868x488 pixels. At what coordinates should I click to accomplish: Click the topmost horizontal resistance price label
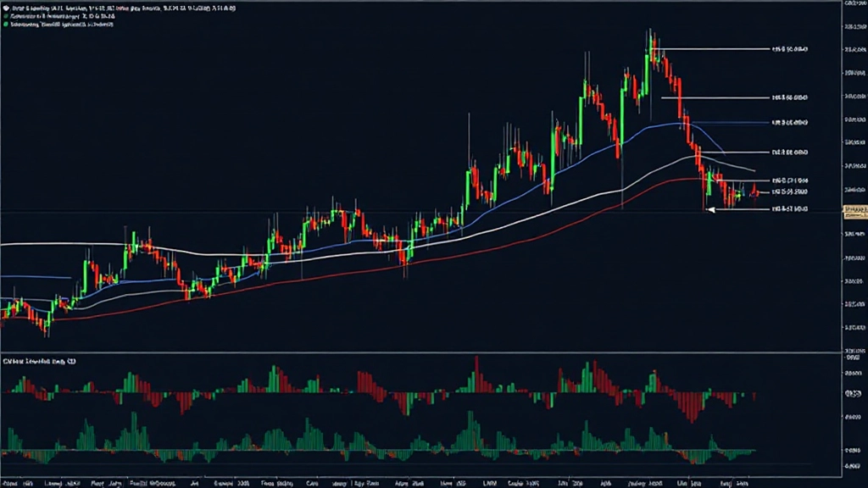pos(788,48)
